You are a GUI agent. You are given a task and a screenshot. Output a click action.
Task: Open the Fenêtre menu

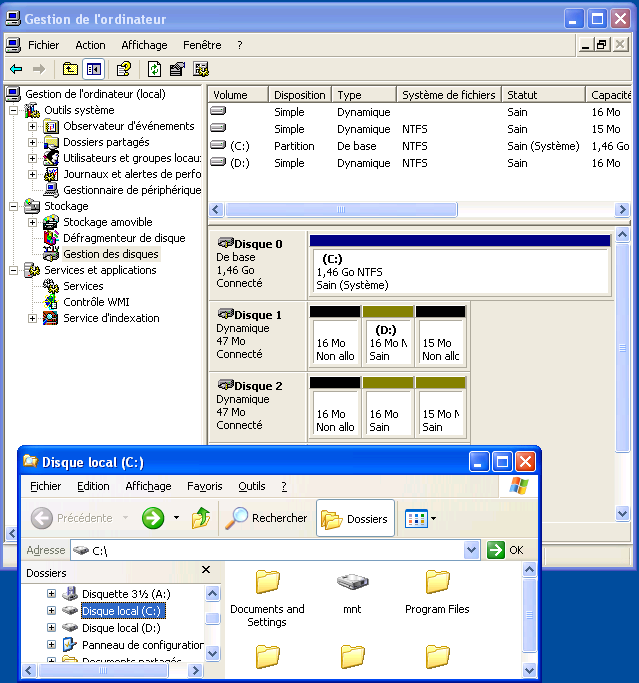[x=202, y=45]
